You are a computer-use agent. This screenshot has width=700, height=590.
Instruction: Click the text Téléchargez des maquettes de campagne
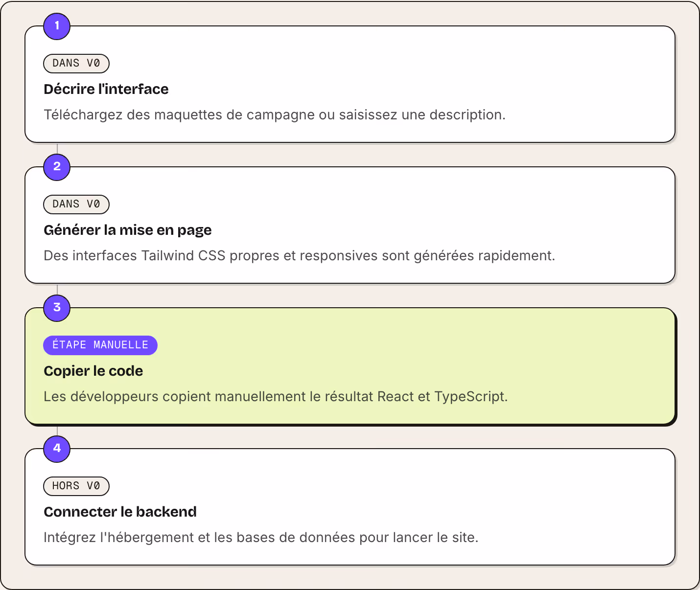click(x=275, y=114)
